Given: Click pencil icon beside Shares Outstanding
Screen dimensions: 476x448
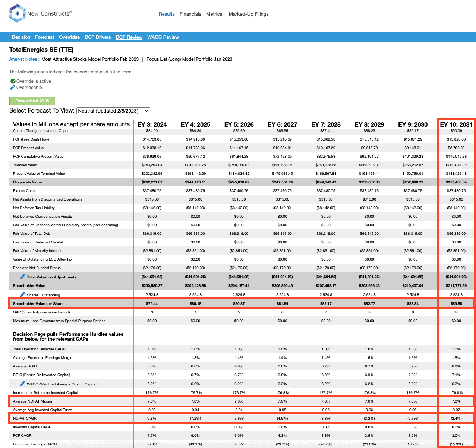Looking at the screenshot, I should pos(22,294).
